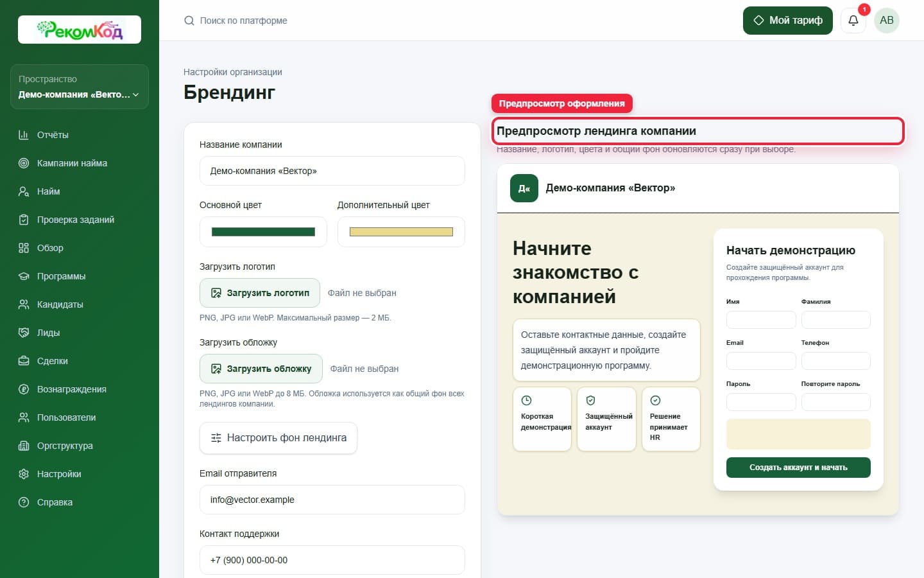Click the Название компании input
Screen dimensions: 924x578
coord(332,171)
